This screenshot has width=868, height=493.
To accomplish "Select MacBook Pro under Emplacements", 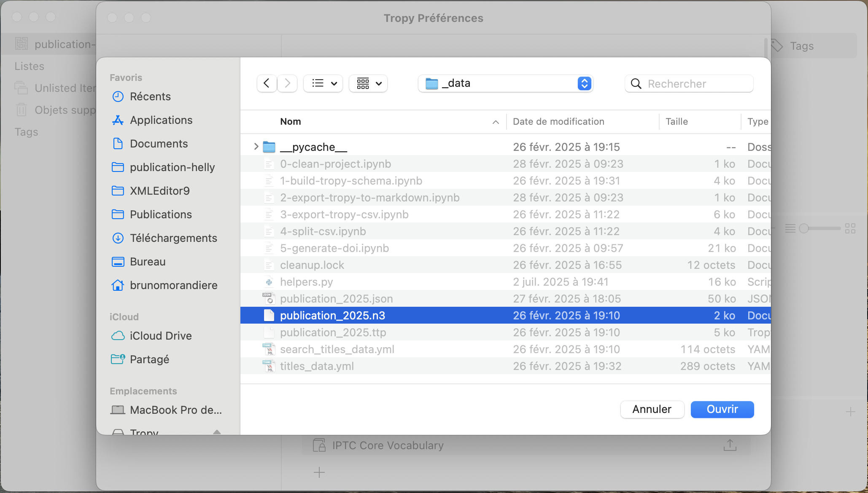I will click(175, 410).
